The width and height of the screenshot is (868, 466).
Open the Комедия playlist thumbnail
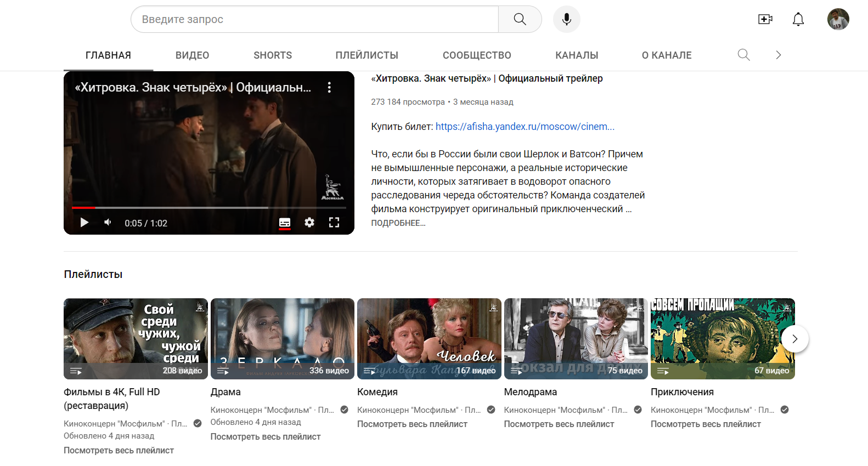tap(429, 339)
